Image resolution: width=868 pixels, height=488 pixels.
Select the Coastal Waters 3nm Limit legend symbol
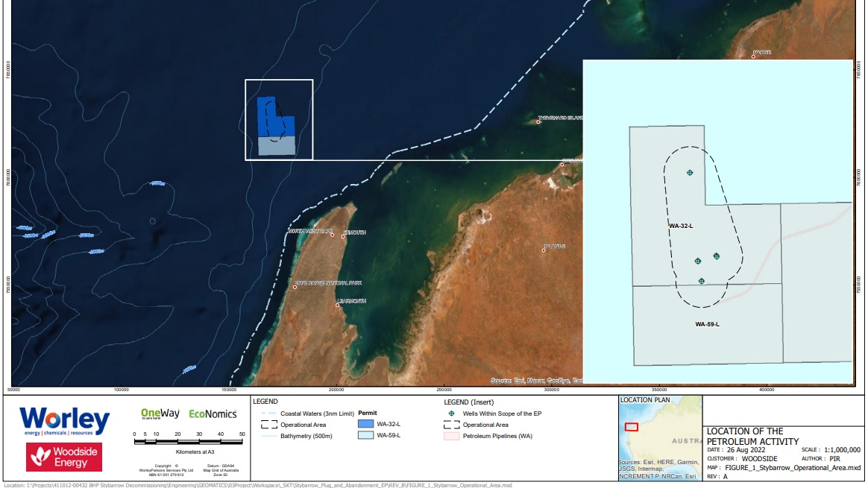269,413
